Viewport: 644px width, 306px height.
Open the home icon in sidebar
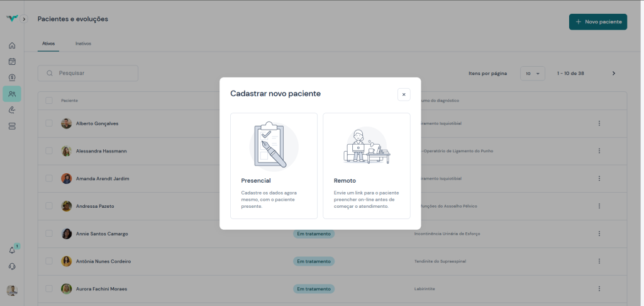12,45
